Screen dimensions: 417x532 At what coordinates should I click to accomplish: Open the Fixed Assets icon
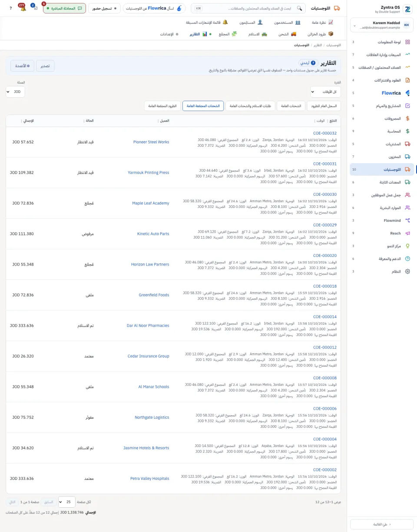pyautogui.click(x=407, y=182)
